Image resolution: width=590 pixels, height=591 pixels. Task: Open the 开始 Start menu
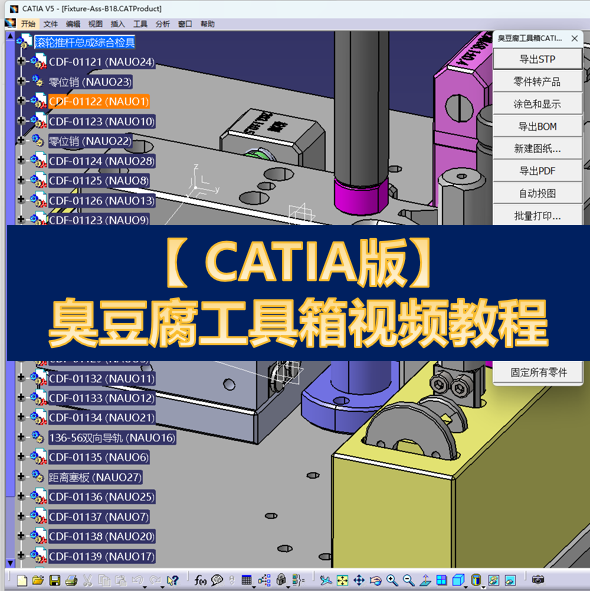coord(28,24)
